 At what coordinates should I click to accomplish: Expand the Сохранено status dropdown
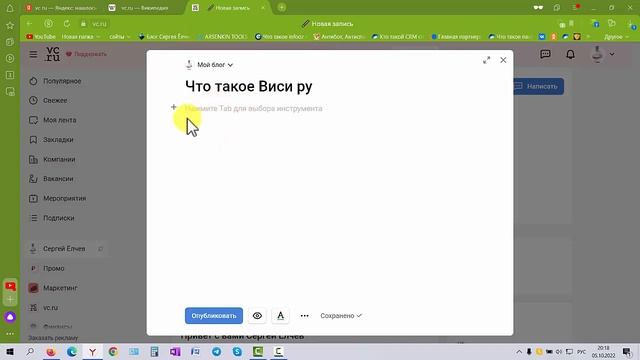coord(341,316)
